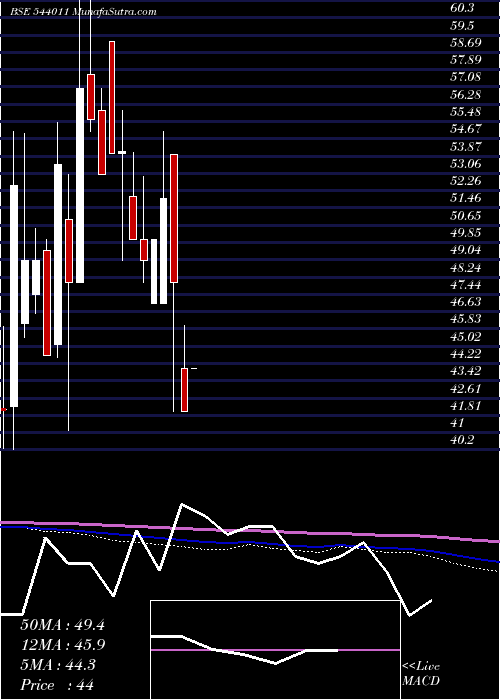Click the 50.65 price axis label
500x700 pixels.
click(x=468, y=216)
